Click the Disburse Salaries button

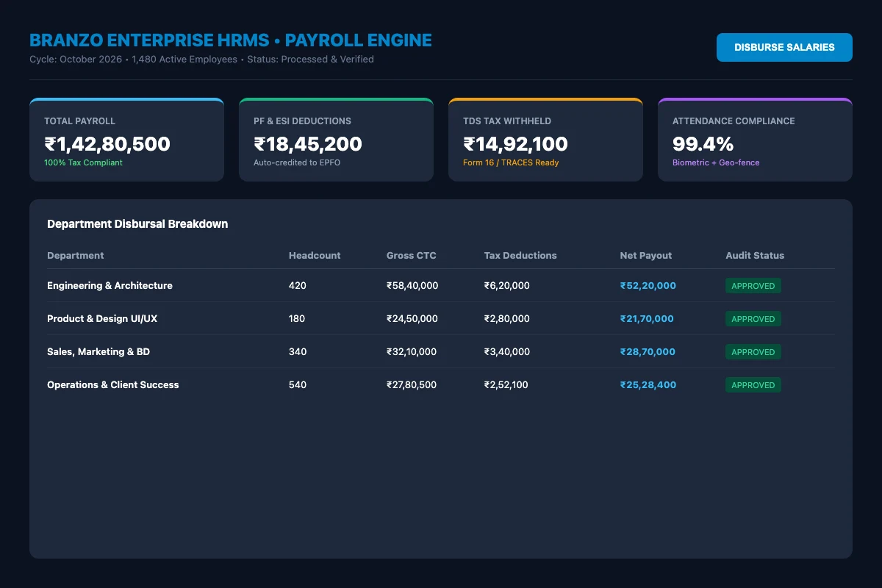pyautogui.click(x=784, y=47)
